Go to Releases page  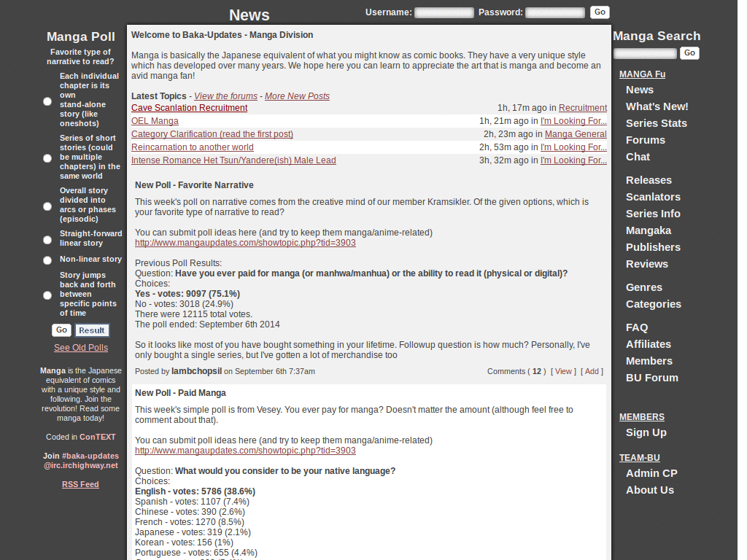click(x=649, y=180)
